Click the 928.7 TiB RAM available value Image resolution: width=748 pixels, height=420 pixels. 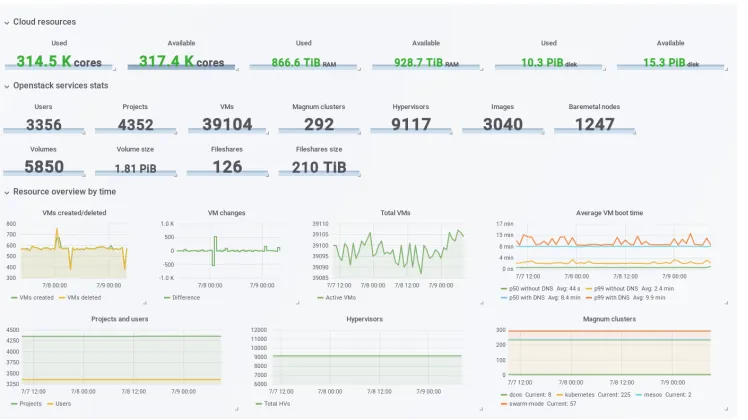(426, 63)
